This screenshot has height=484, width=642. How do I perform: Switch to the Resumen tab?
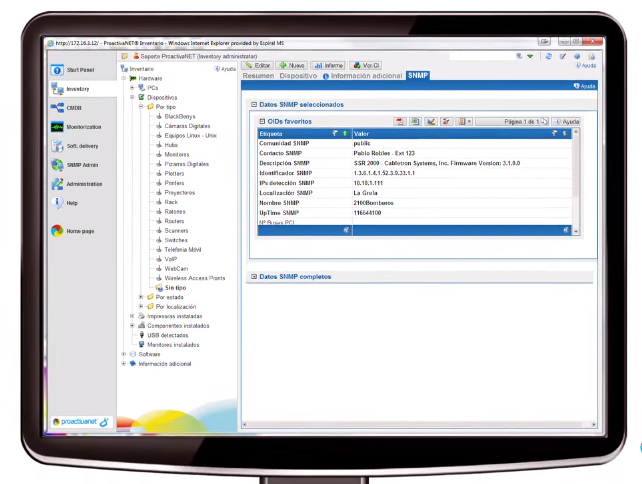point(258,76)
